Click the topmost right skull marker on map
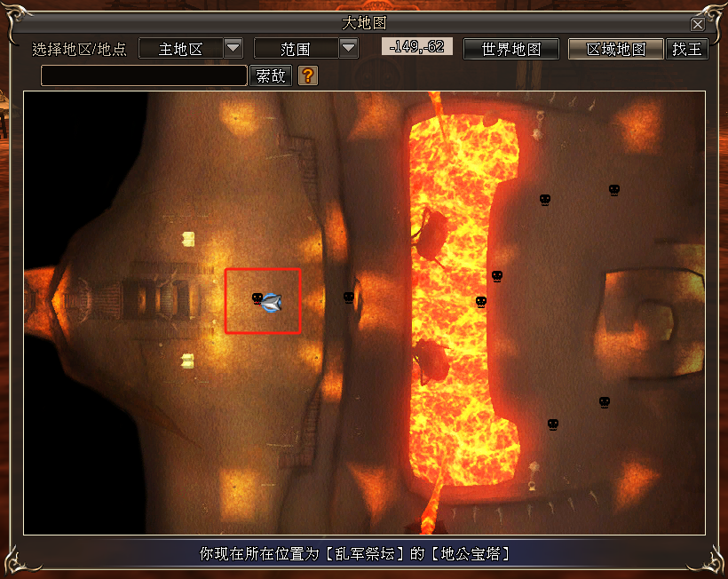The width and height of the screenshot is (728, 579). point(613,190)
